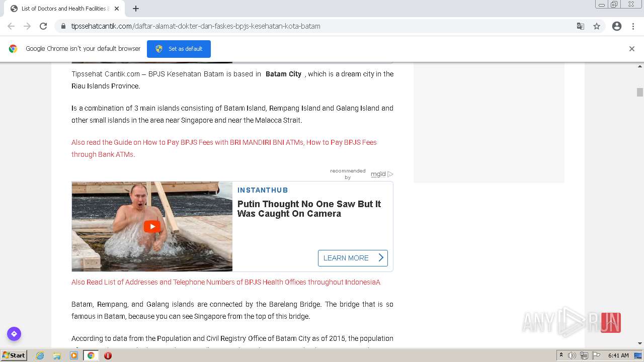Close the 'List of Doctors and Health Facilities' tab
This screenshot has height=362, width=644.
pos(117,9)
